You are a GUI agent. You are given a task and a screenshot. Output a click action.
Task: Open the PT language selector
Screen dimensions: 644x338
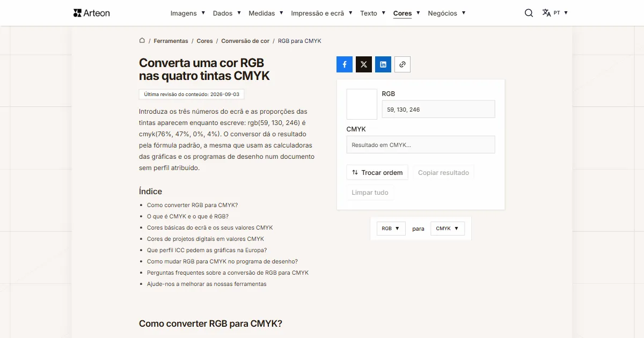(x=555, y=13)
